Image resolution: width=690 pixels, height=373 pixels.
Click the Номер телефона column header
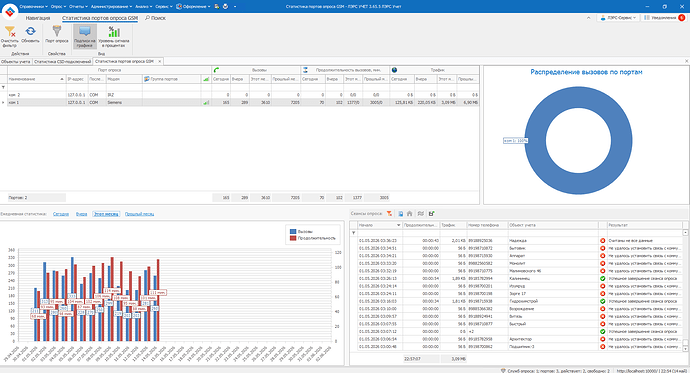[487, 225]
